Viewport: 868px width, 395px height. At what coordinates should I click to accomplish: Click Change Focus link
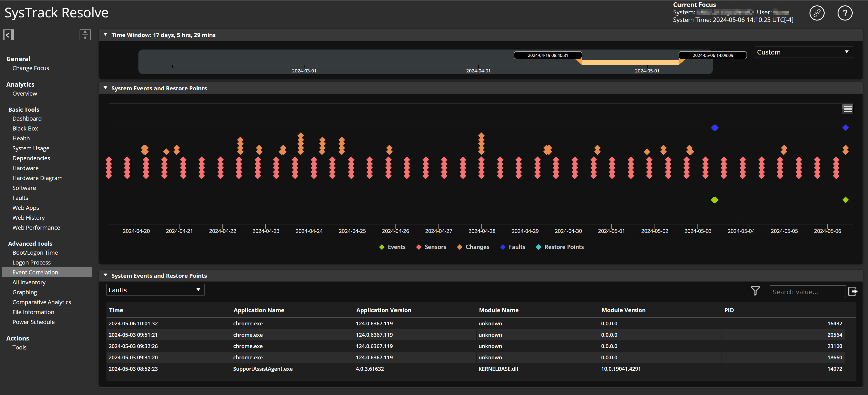tap(31, 68)
